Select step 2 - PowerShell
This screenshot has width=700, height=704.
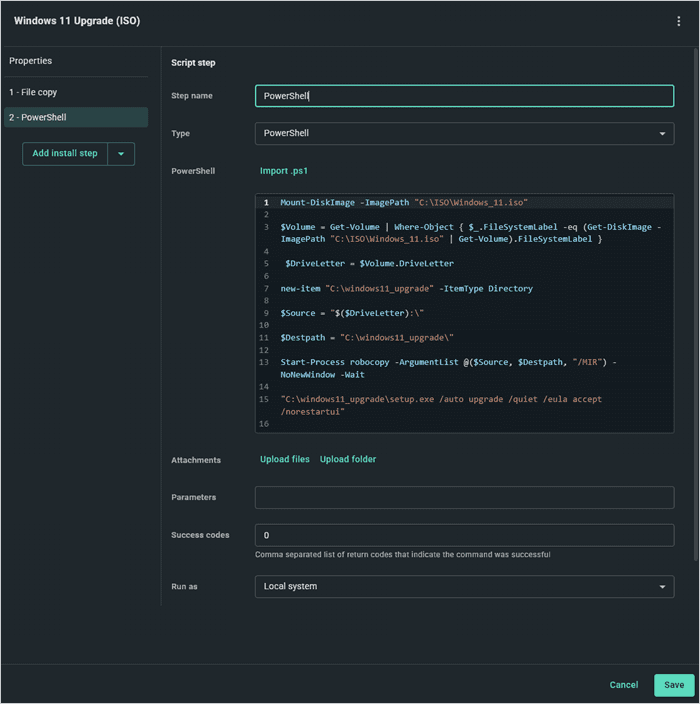click(x=76, y=117)
